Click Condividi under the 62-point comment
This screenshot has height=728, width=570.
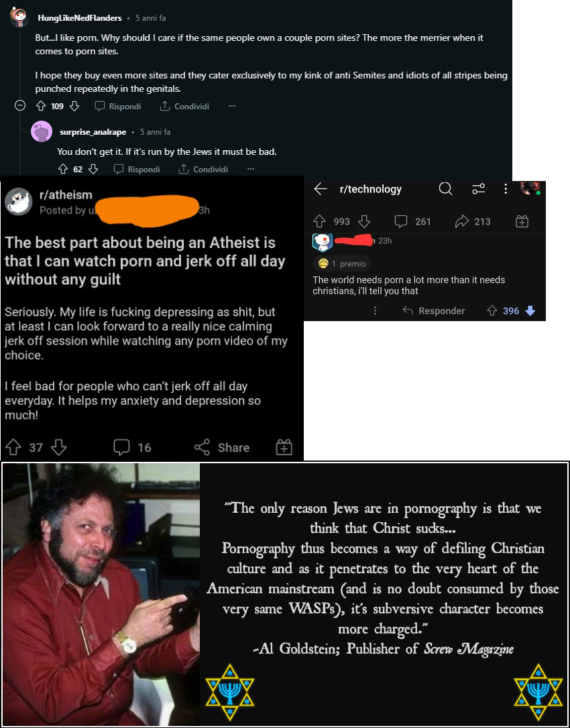coord(203,170)
